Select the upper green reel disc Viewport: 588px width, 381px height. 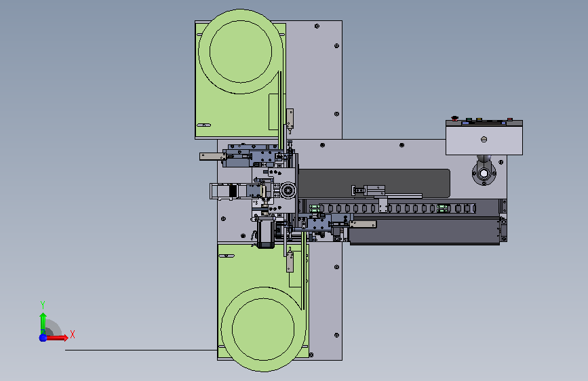240,52
